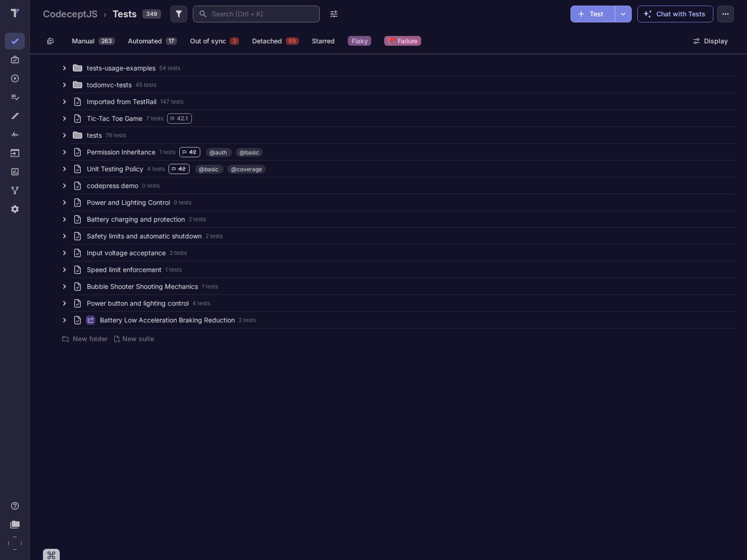Switch to Automated tab
The image size is (747, 560).
click(x=152, y=41)
